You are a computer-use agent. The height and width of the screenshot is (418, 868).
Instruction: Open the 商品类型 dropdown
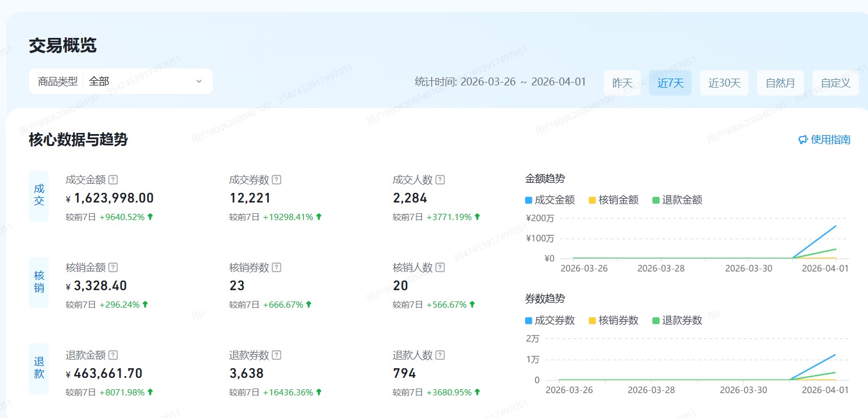point(121,81)
